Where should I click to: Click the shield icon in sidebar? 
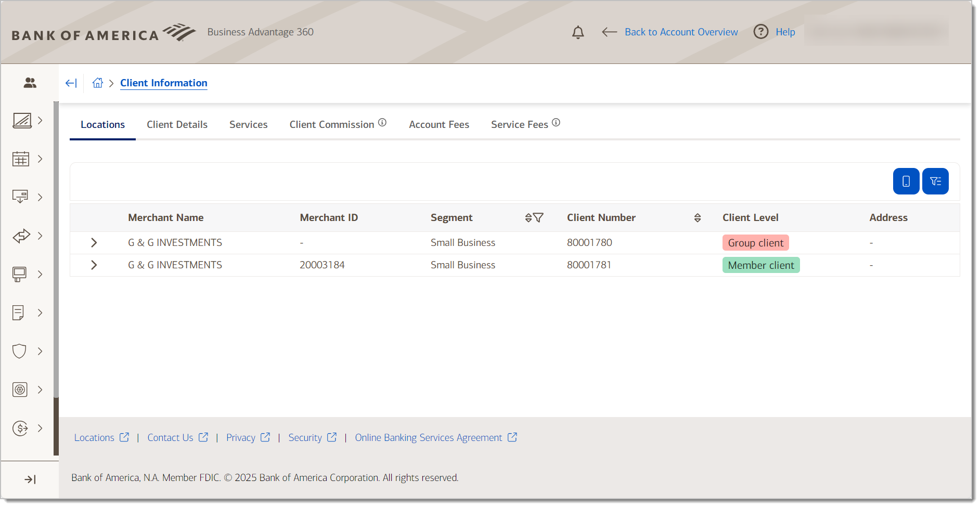pyautogui.click(x=20, y=351)
